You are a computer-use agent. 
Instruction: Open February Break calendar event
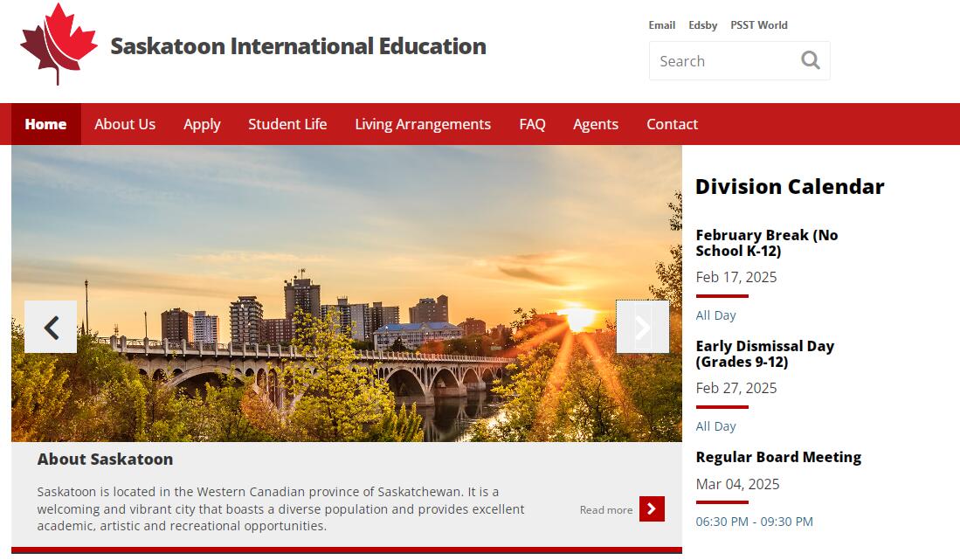pos(766,243)
